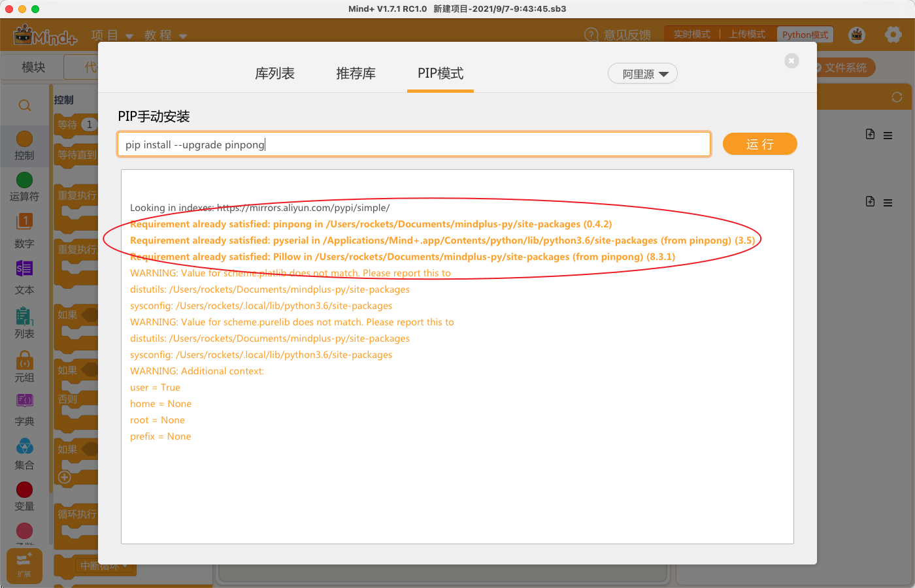This screenshot has height=588, width=915.
Task: Click the 文件系统 button
Action: [844, 67]
